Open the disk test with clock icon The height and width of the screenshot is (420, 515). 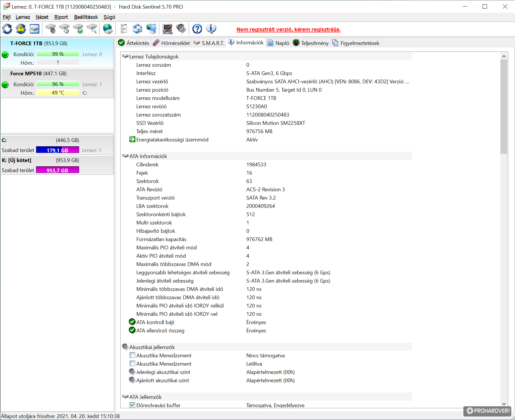(x=65, y=29)
